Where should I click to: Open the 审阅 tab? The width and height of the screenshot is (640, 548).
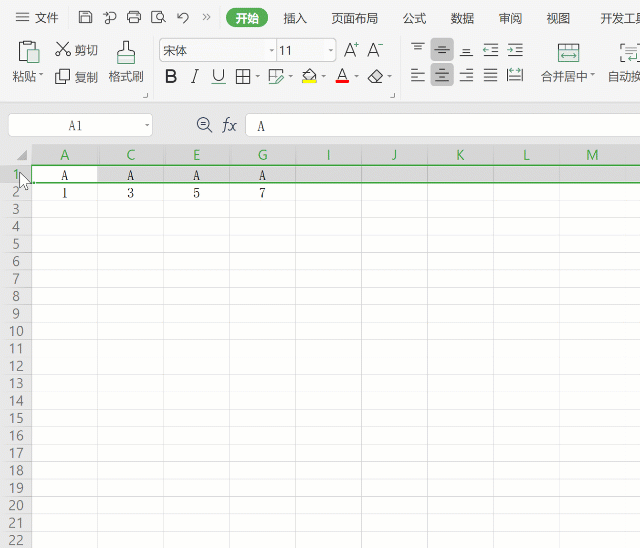510,18
